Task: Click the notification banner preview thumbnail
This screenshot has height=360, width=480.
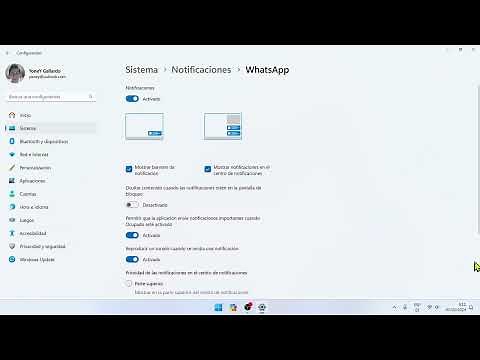Action: click(x=144, y=126)
